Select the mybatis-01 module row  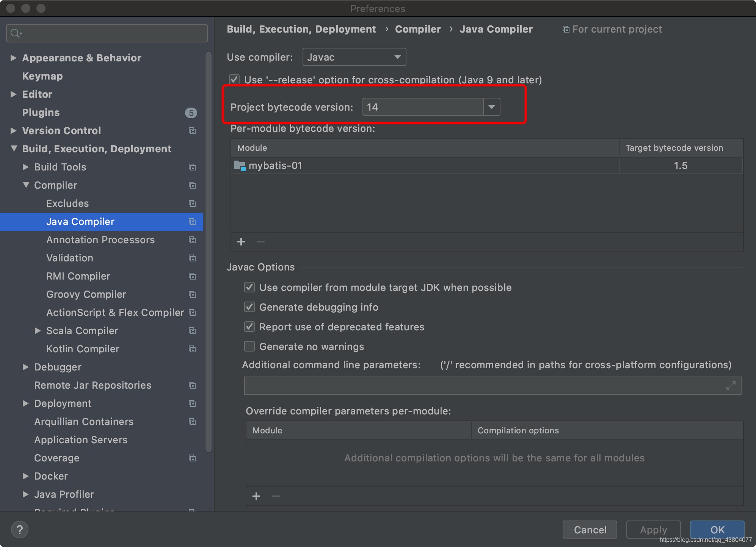click(487, 166)
